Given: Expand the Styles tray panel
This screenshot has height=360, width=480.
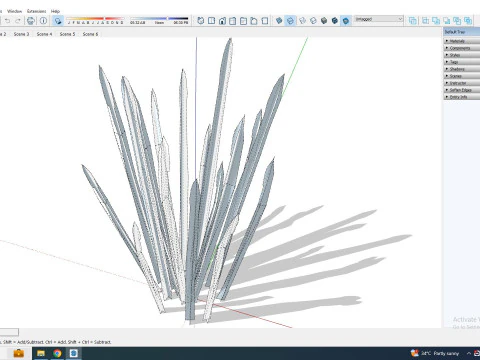Looking at the screenshot, I should tap(462, 55).
